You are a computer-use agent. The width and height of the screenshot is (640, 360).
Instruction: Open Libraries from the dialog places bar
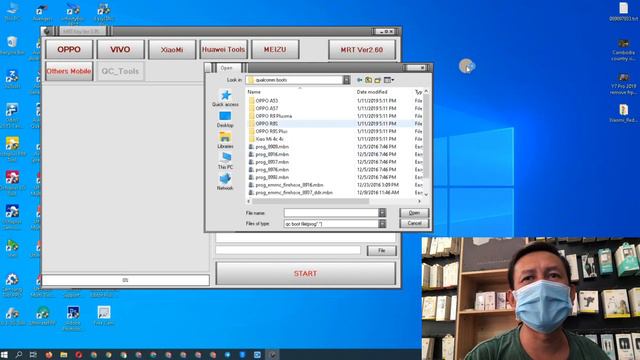[x=225, y=140]
